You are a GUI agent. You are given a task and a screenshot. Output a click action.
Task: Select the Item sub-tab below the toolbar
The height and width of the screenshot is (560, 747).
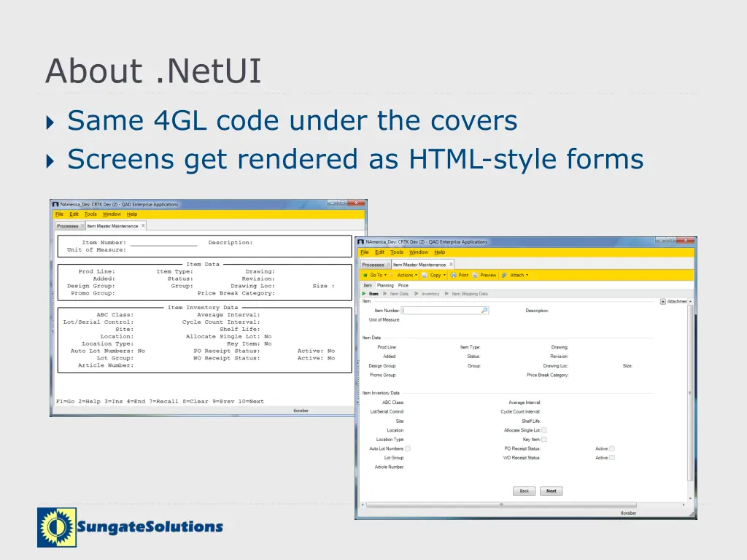[x=368, y=286]
